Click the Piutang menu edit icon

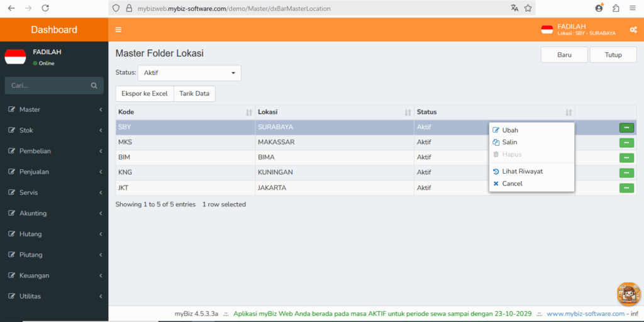(11, 255)
